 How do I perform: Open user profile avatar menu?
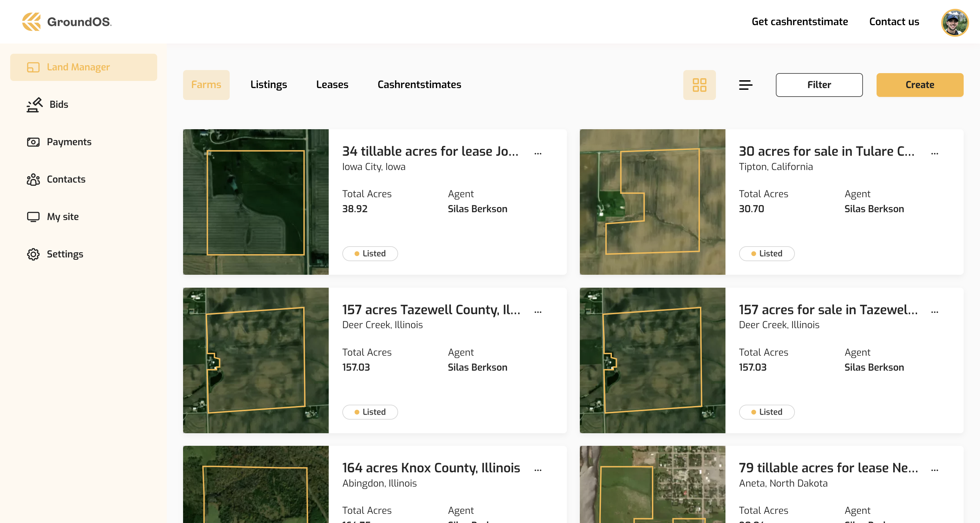tap(954, 22)
